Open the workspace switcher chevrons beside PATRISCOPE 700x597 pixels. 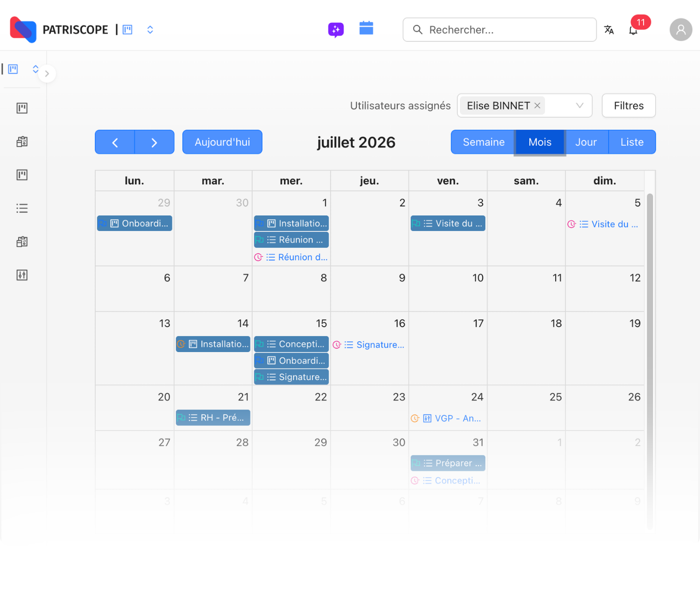coord(150,30)
